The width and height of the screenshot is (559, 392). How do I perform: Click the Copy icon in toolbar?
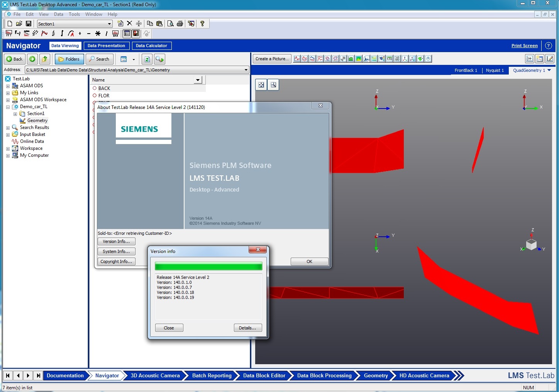(x=150, y=24)
